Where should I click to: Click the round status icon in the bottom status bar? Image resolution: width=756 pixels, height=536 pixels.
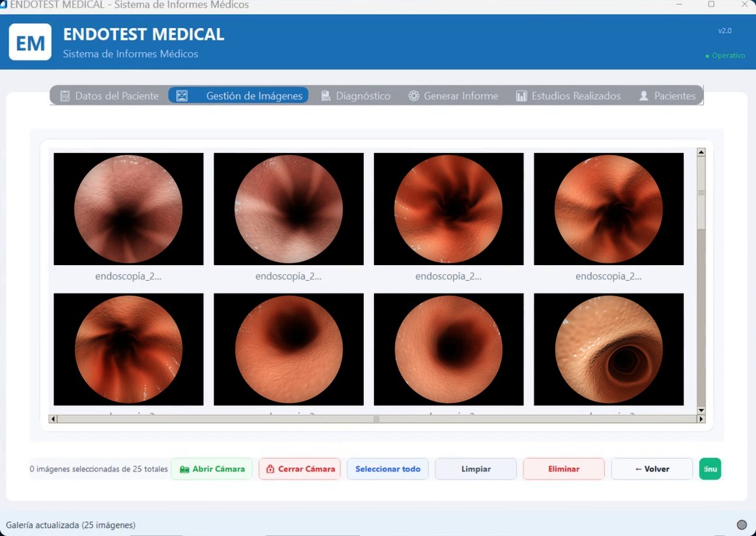(742, 525)
